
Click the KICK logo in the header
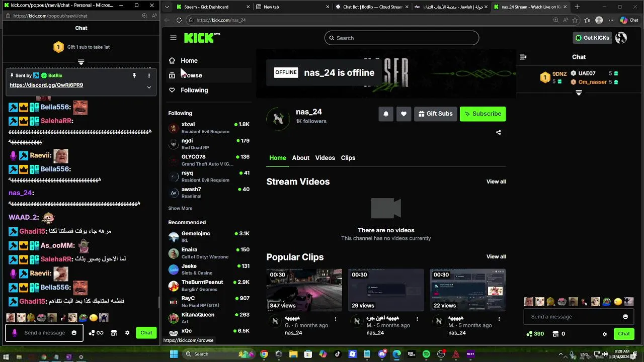pos(202,38)
